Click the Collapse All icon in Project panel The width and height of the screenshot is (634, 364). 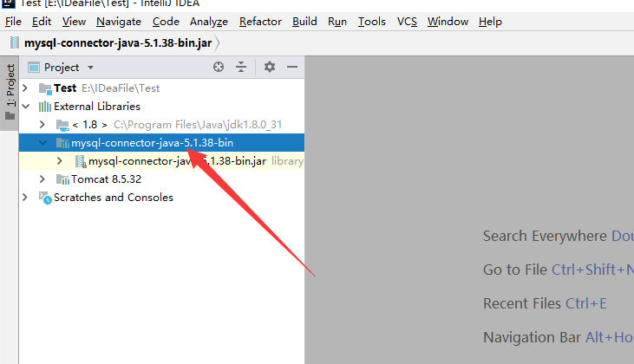[x=241, y=67]
